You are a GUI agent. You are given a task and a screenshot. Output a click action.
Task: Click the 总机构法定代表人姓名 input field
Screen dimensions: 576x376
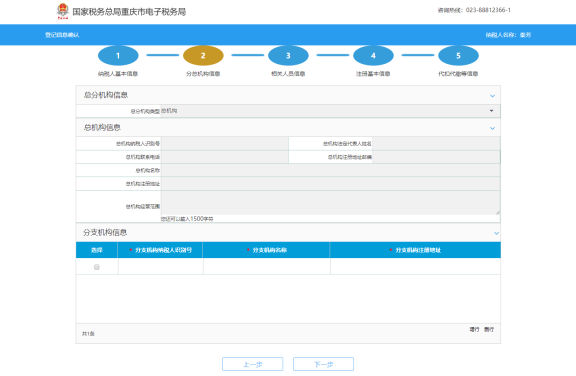436,144
